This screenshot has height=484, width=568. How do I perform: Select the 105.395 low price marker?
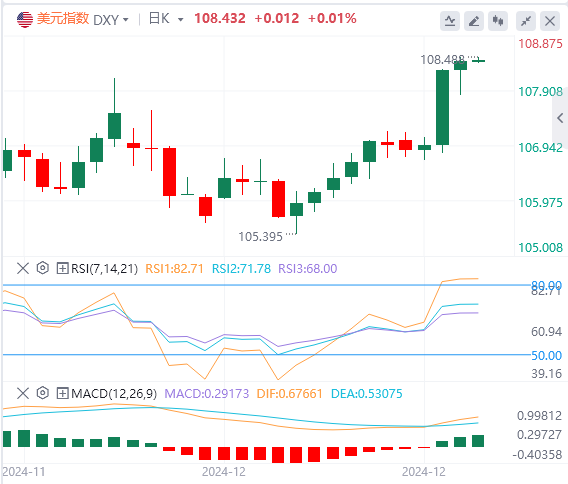click(x=260, y=237)
